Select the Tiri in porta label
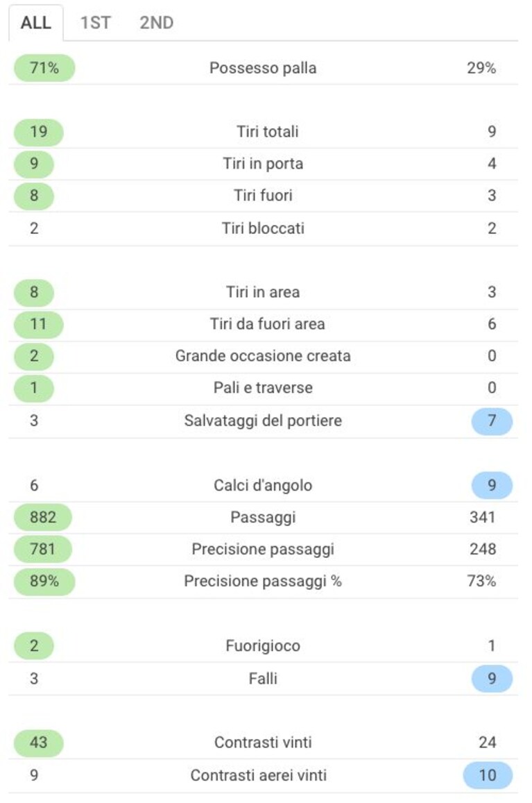The height and width of the screenshot is (803, 532). [263, 163]
